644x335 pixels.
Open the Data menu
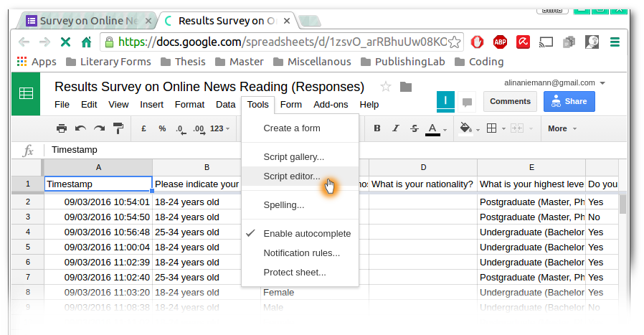(x=225, y=105)
